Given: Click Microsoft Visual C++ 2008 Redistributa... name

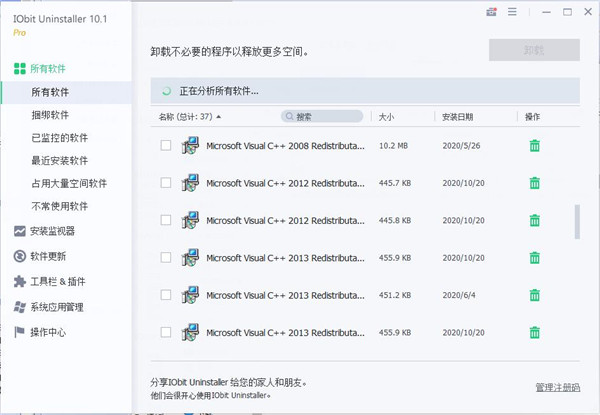Looking at the screenshot, I should point(285,146).
